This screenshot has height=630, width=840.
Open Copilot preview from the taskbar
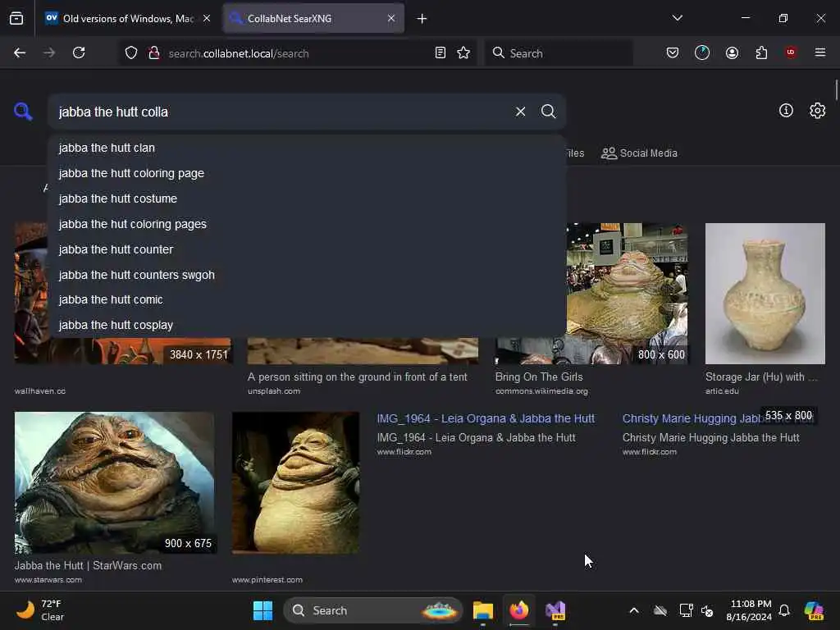[x=814, y=610]
